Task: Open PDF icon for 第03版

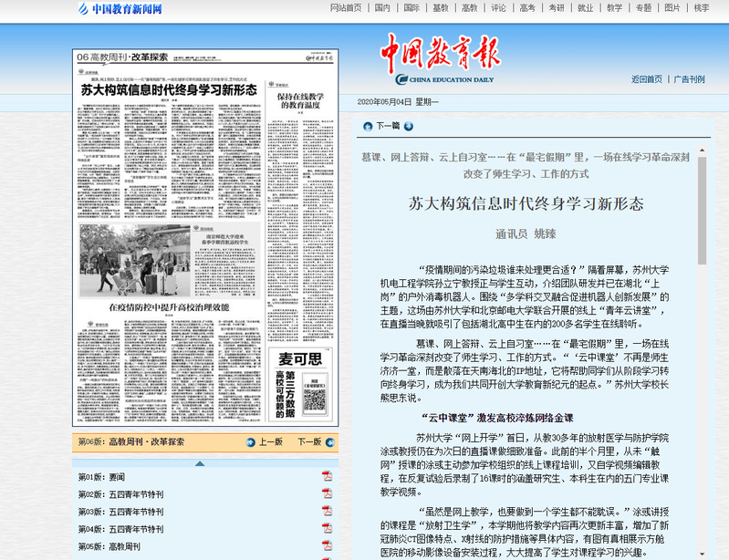Action: [327, 512]
